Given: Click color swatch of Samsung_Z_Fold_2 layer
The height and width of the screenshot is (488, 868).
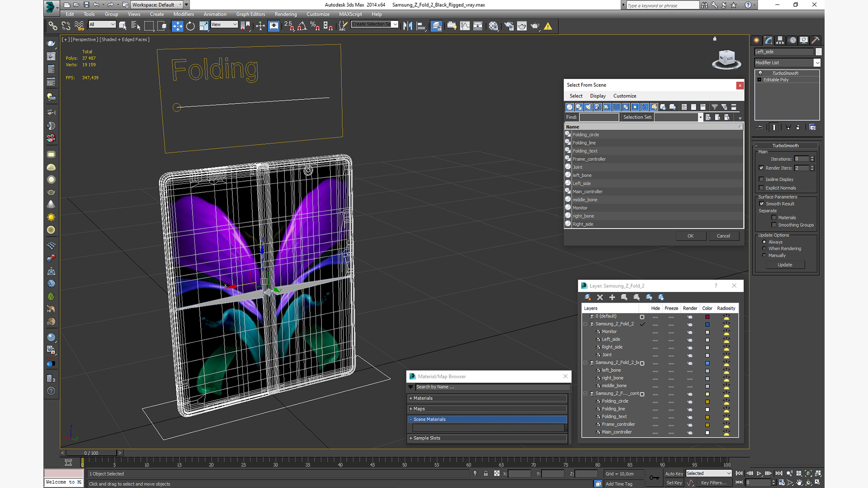Looking at the screenshot, I should point(708,324).
